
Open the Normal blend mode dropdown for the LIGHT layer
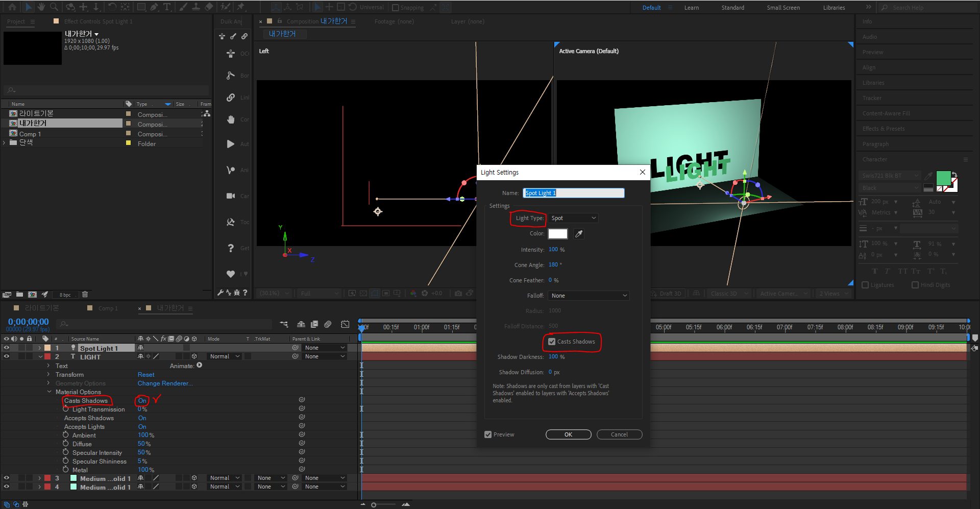[224, 356]
